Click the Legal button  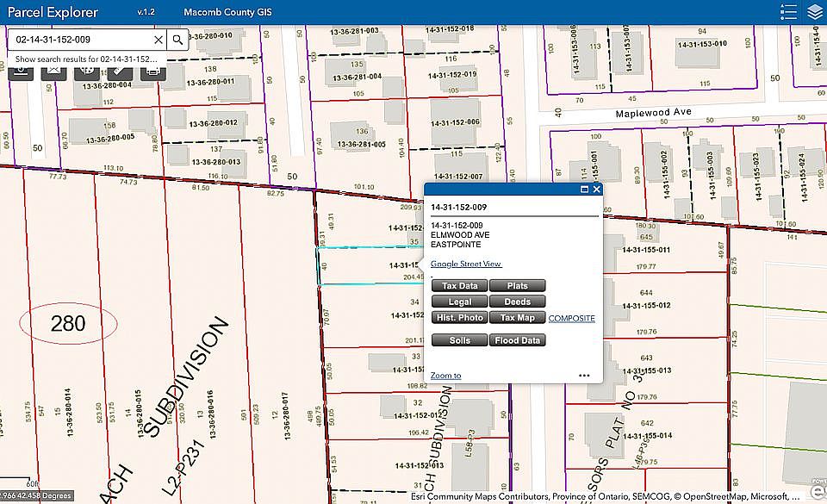[x=459, y=302]
